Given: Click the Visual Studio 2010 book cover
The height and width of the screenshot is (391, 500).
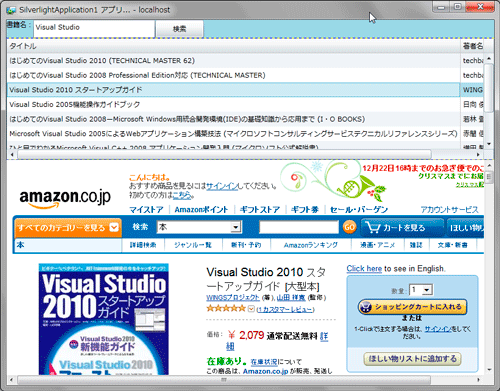Looking at the screenshot, I should tap(104, 319).
